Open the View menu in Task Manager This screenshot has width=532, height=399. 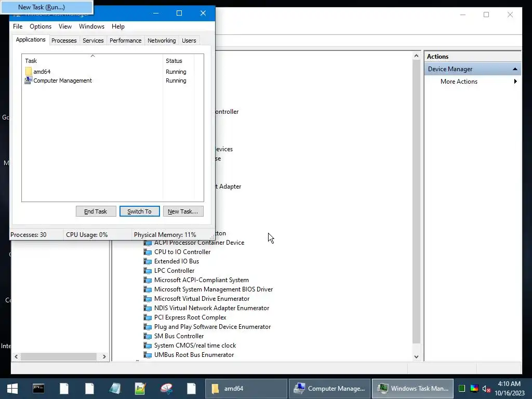65,26
